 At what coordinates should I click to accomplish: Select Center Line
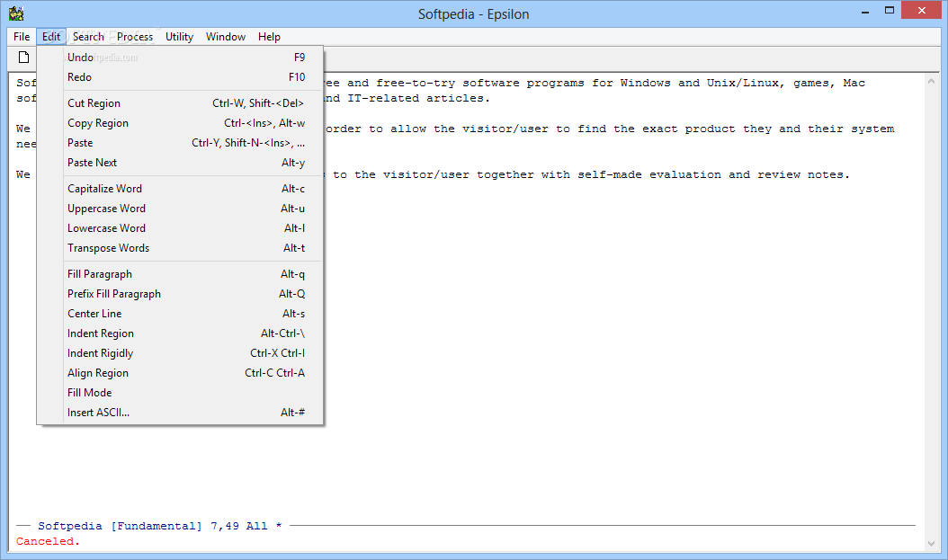[x=180, y=314]
